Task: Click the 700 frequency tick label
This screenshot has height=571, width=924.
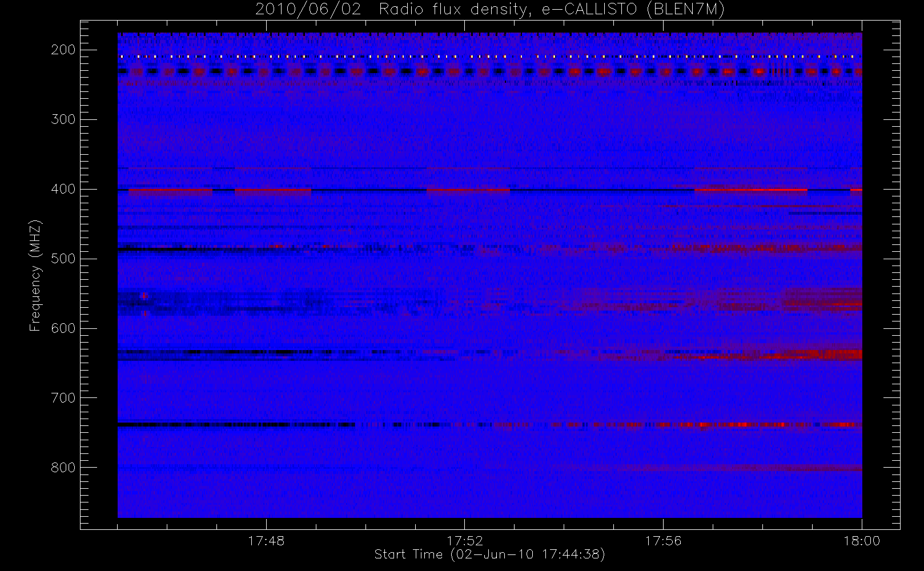Action: pos(63,398)
